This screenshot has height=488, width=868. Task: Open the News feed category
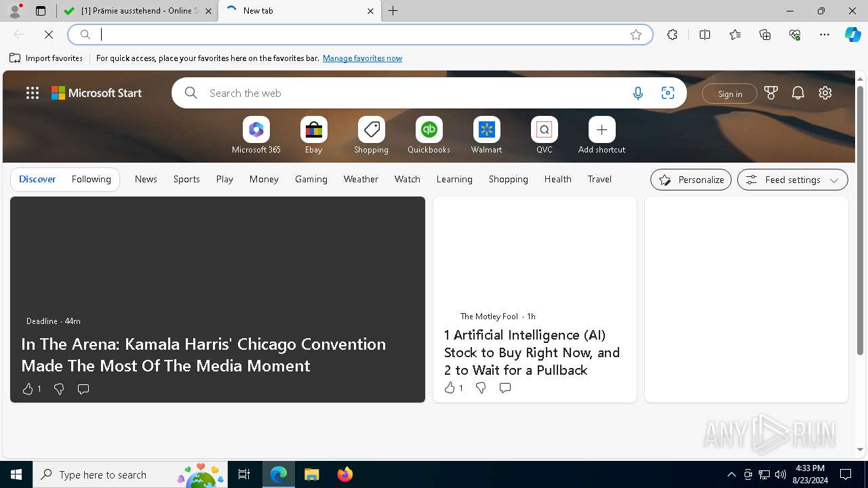[146, 180]
